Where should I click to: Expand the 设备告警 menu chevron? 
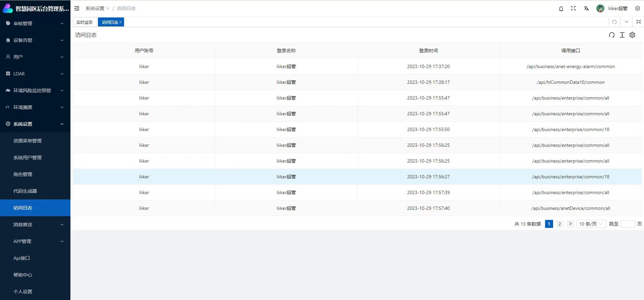point(62,40)
